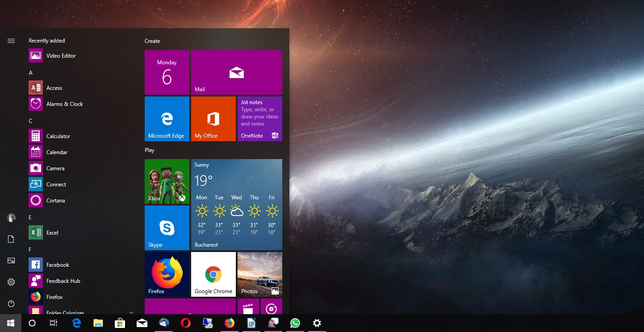Open WhatsApp from the taskbar
Screen dimensions: 644x332
295,323
